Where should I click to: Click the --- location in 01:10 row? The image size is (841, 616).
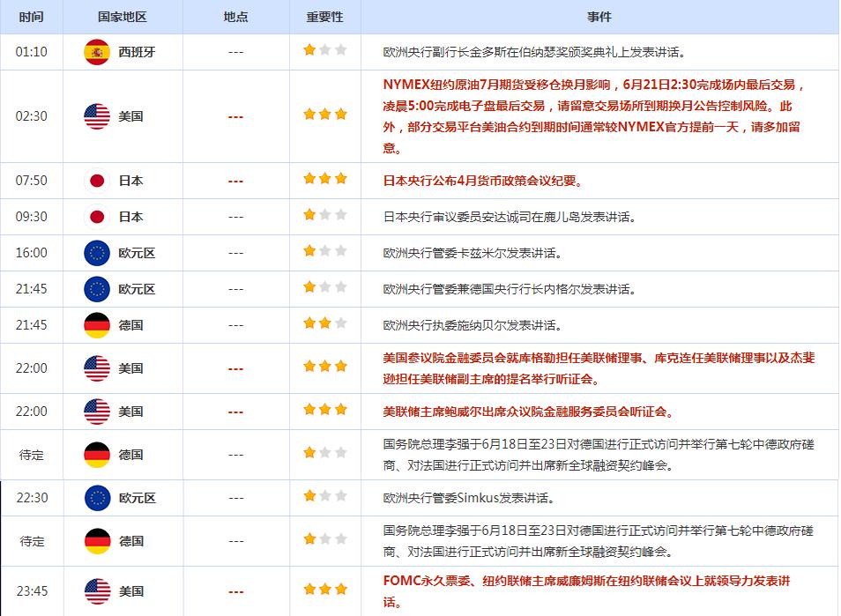click(236, 53)
